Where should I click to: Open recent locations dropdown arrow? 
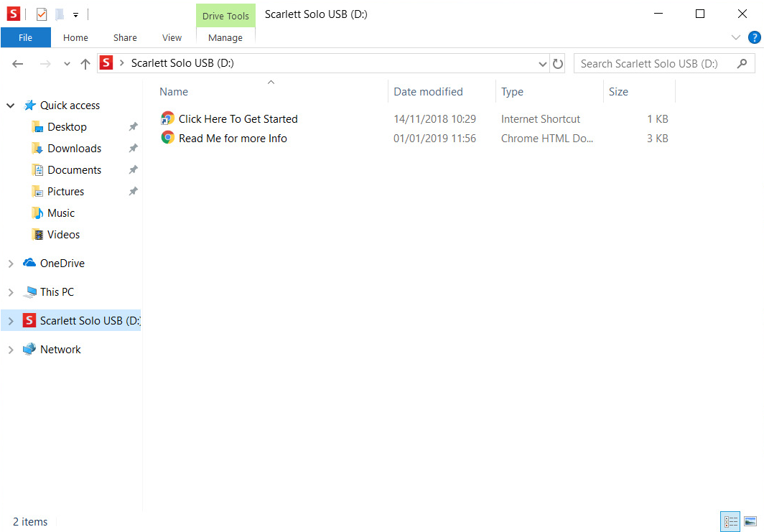click(x=67, y=64)
